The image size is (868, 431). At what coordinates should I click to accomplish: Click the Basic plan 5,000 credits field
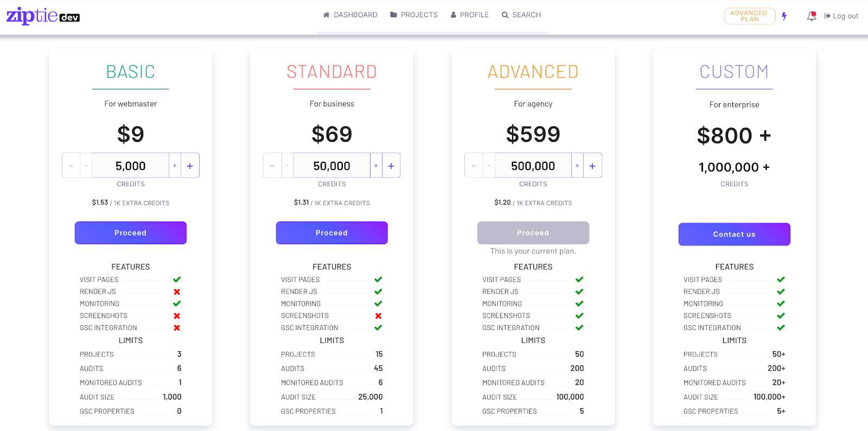[x=131, y=166]
